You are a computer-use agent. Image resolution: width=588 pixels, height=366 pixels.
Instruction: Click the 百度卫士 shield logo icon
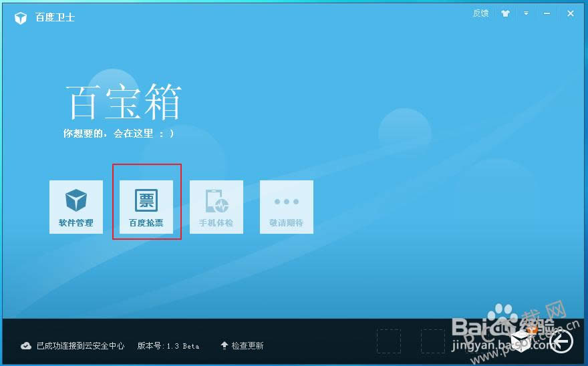click(20, 17)
